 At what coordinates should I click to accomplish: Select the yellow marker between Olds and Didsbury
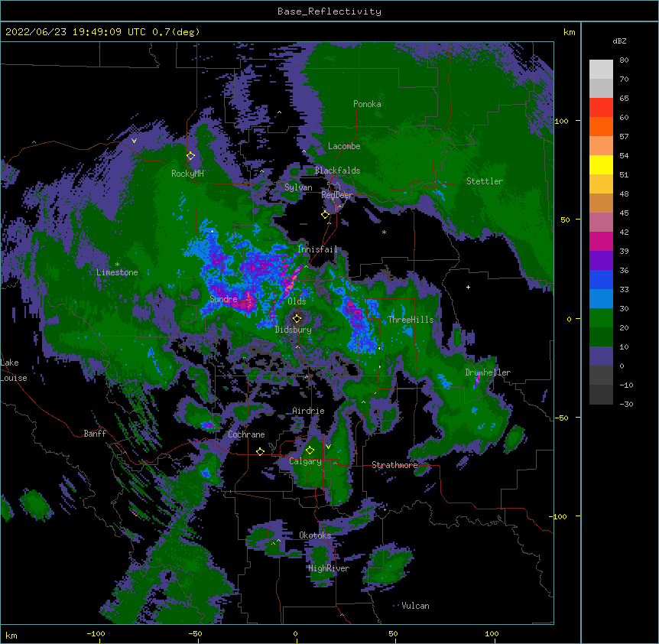click(297, 318)
